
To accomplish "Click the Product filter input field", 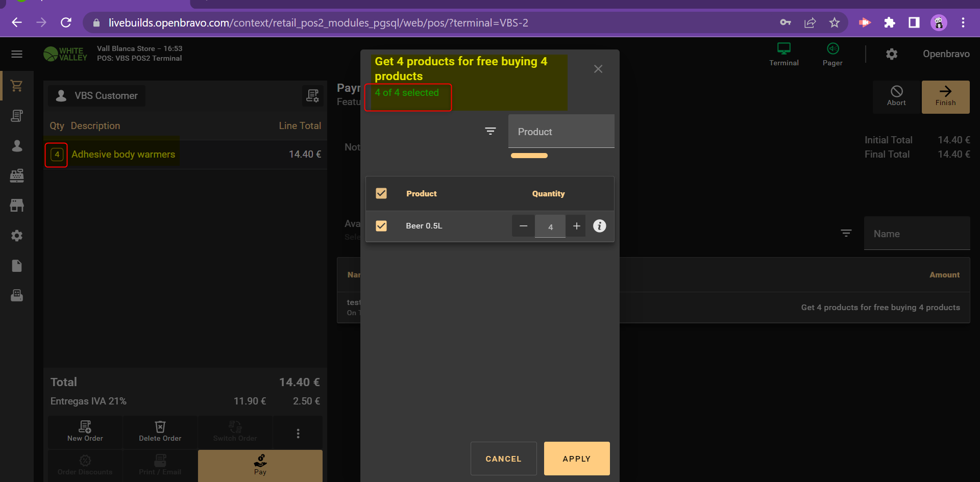I will tap(561, 132).
